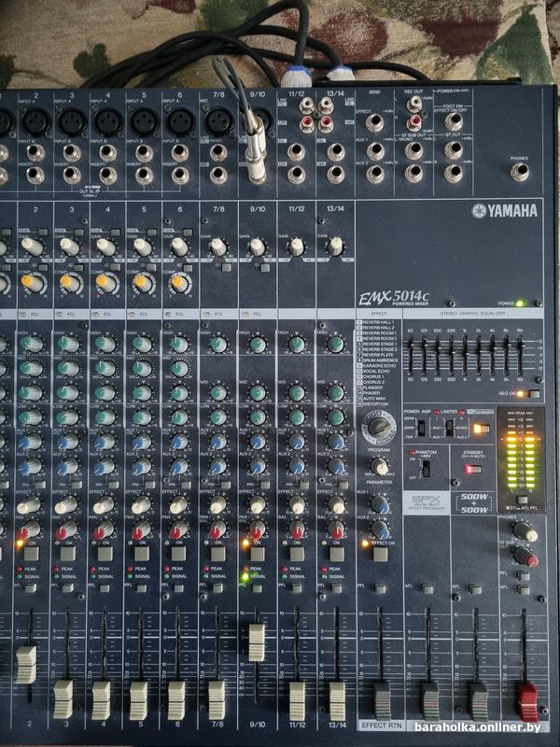Click the PHONES output jack
560x747 pixels.
[x=520, y=172]
